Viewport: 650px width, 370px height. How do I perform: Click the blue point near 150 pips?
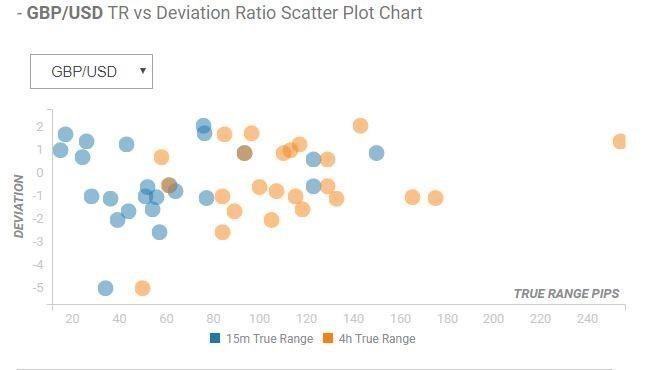click(376, 153)
